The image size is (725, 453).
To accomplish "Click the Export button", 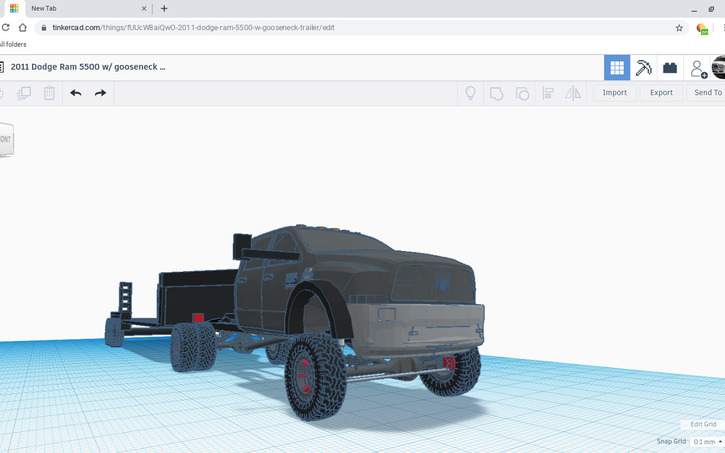I will (661, 92).
